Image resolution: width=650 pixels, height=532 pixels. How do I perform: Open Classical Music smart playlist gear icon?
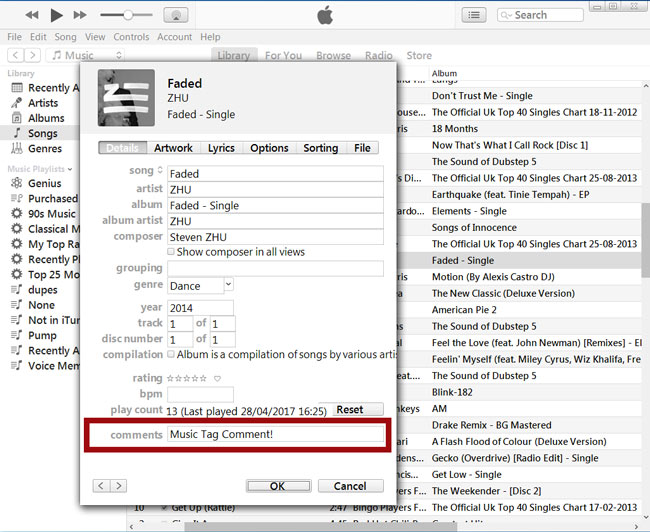click(x=17, y=228)
